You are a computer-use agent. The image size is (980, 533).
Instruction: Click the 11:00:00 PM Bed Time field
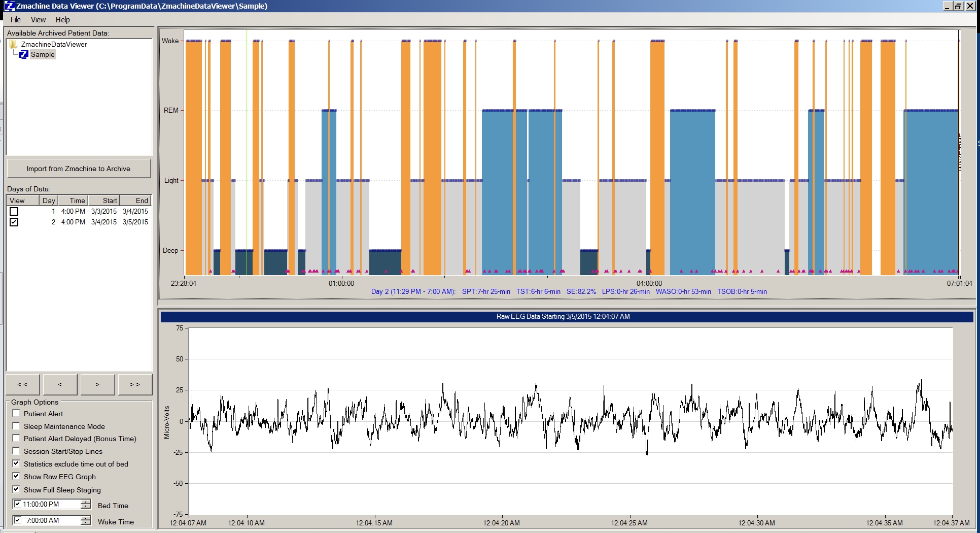50,504
